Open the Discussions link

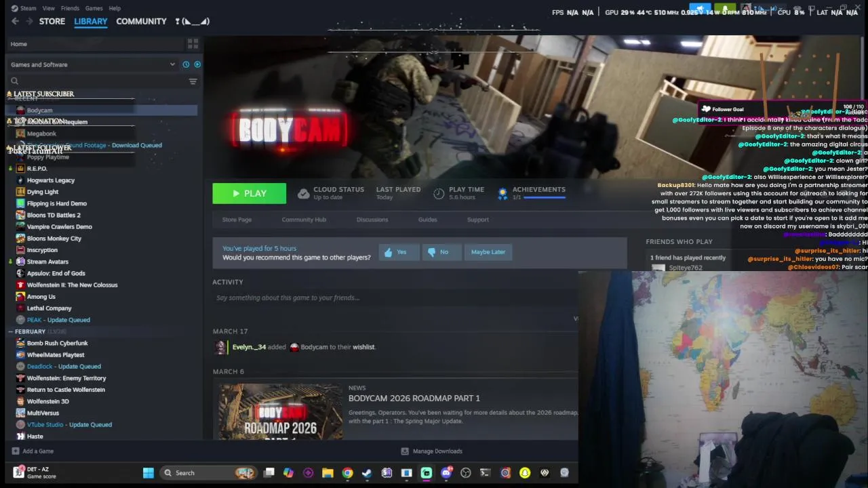(x=372, y=220)
